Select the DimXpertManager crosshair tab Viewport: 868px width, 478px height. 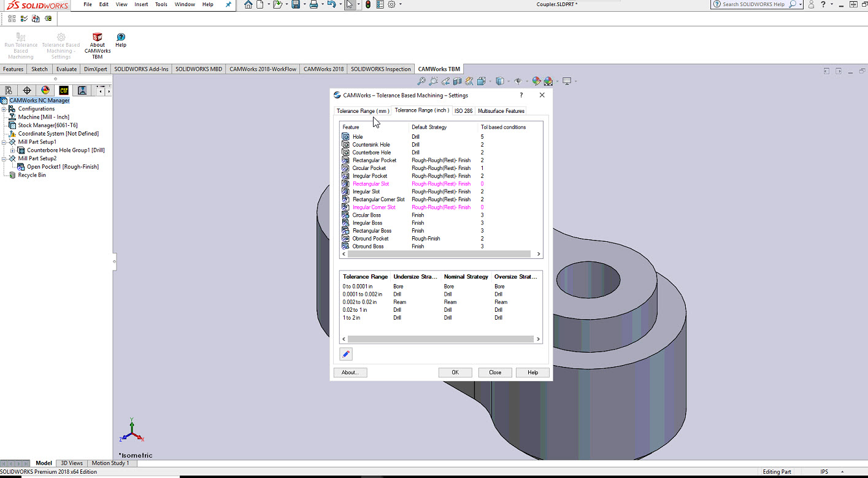point(27,90)
